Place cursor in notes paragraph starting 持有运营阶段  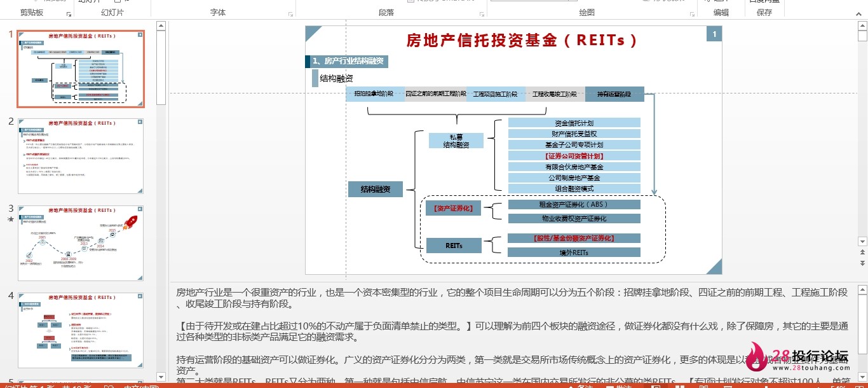click(512, 366)
